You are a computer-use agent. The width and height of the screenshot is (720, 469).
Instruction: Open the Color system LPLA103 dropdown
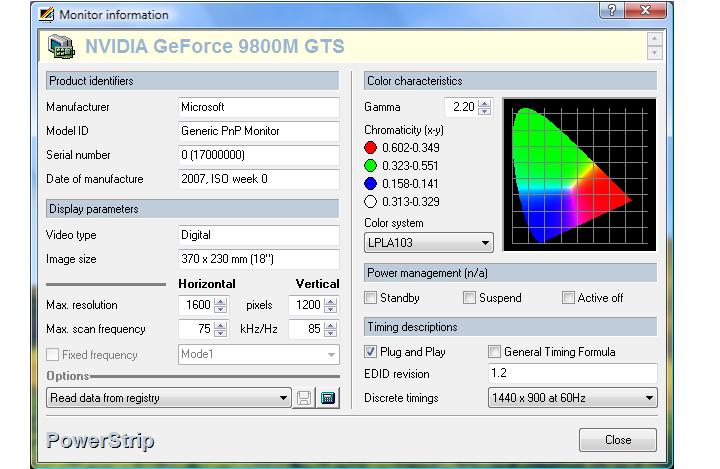point(428,243)
